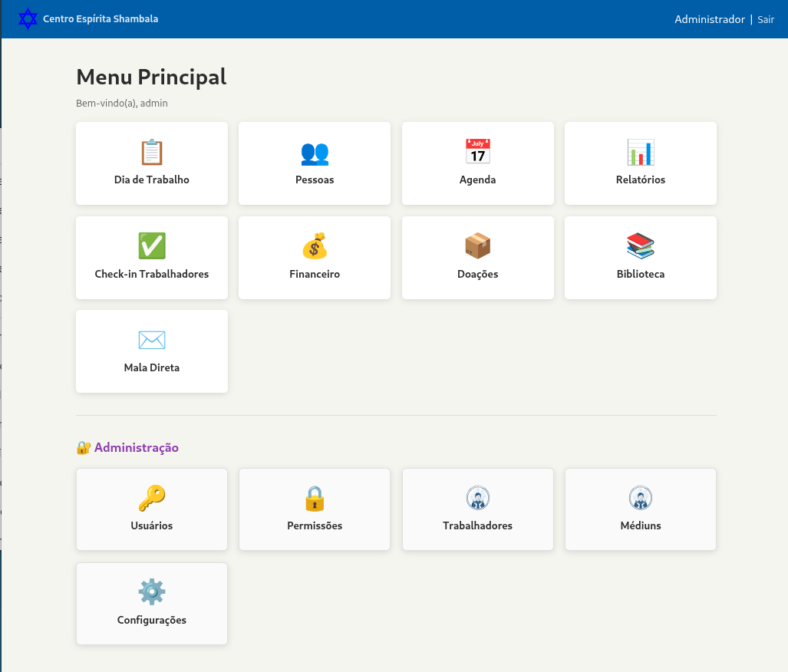
Task: Open Check-in Trabalhadores green checkmark icon
Action: (151, 246)
